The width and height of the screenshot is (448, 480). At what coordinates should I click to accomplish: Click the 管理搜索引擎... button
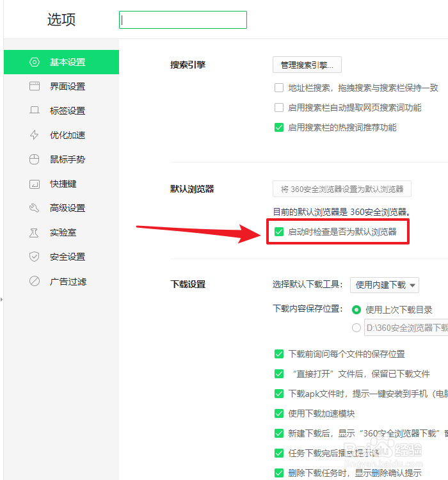307,65
